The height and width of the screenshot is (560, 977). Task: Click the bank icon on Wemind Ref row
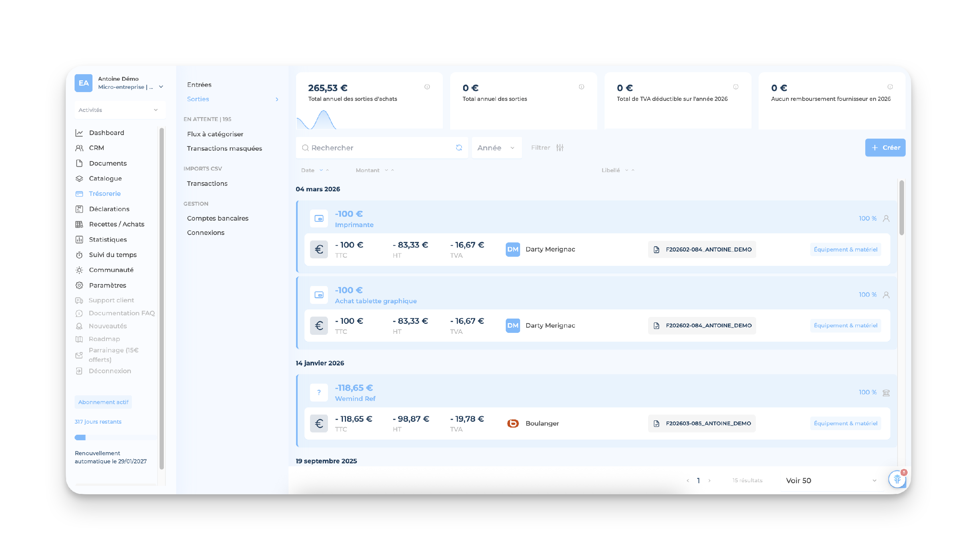click(x=886, y=393)
